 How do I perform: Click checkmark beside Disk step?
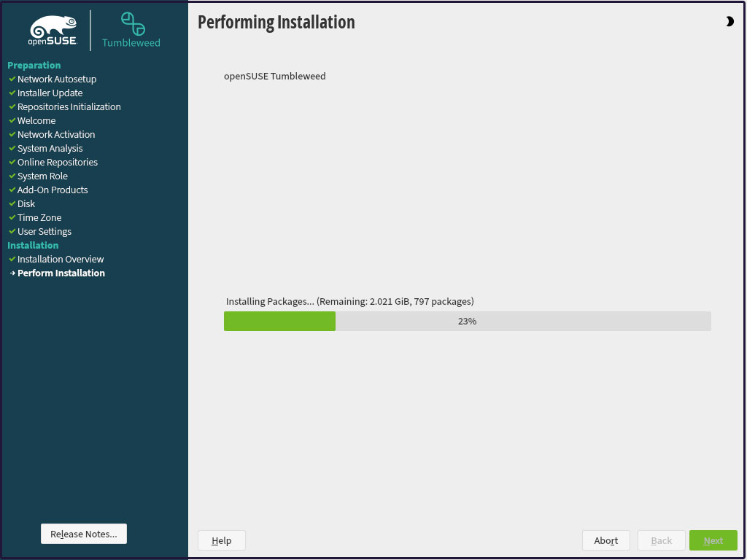point(12,203)
